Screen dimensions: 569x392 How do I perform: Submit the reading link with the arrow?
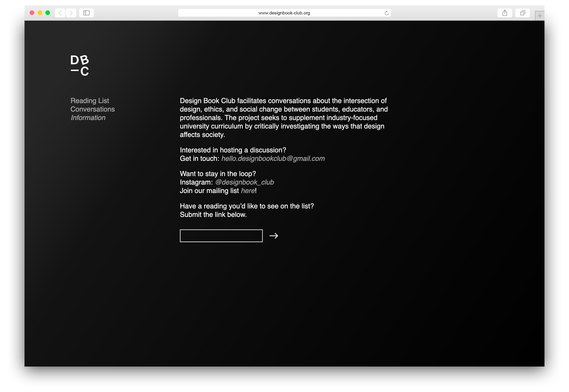[x=274, y=236]
